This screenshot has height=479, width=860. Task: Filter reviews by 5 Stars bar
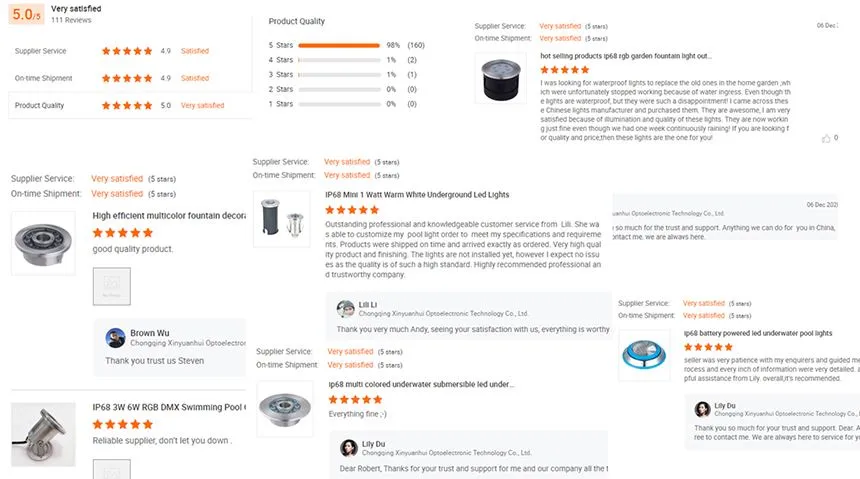(x=339, y=46)
